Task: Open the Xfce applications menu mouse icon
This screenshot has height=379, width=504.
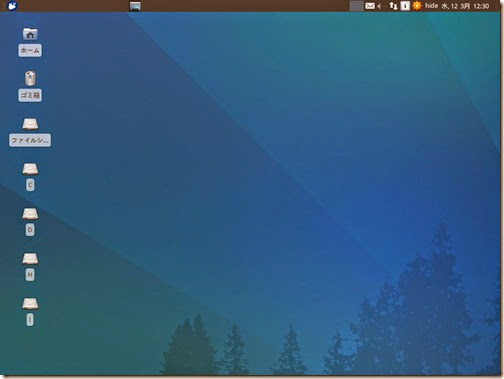Action: pos(12,6)
